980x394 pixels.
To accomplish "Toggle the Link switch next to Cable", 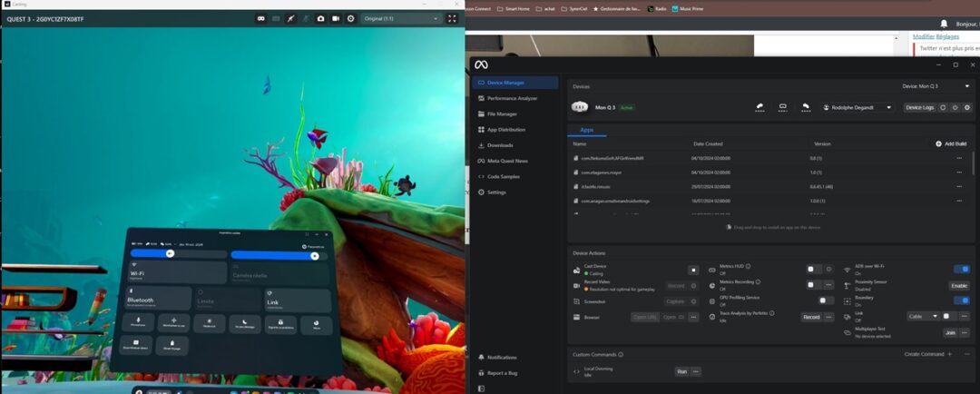I will [949, 317].
